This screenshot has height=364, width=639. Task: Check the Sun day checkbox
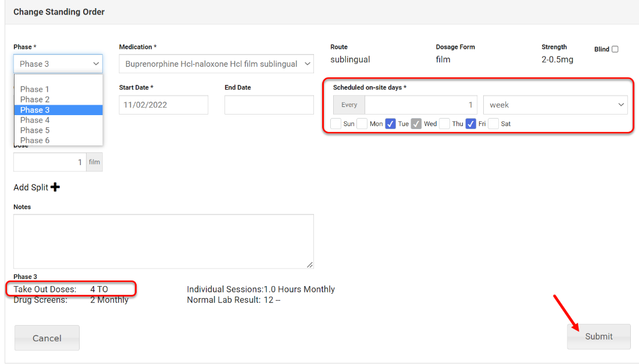(336, 124)
